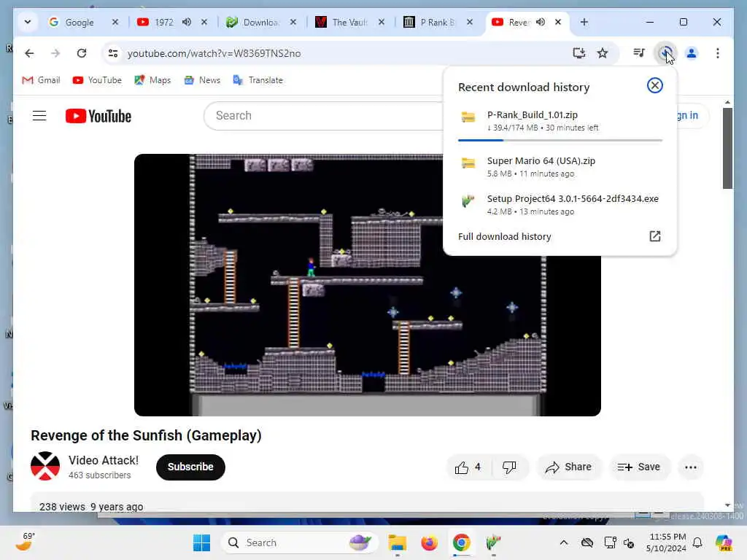Open Full download history link
This screenshot has height=560, width=747.
[505, 237]
